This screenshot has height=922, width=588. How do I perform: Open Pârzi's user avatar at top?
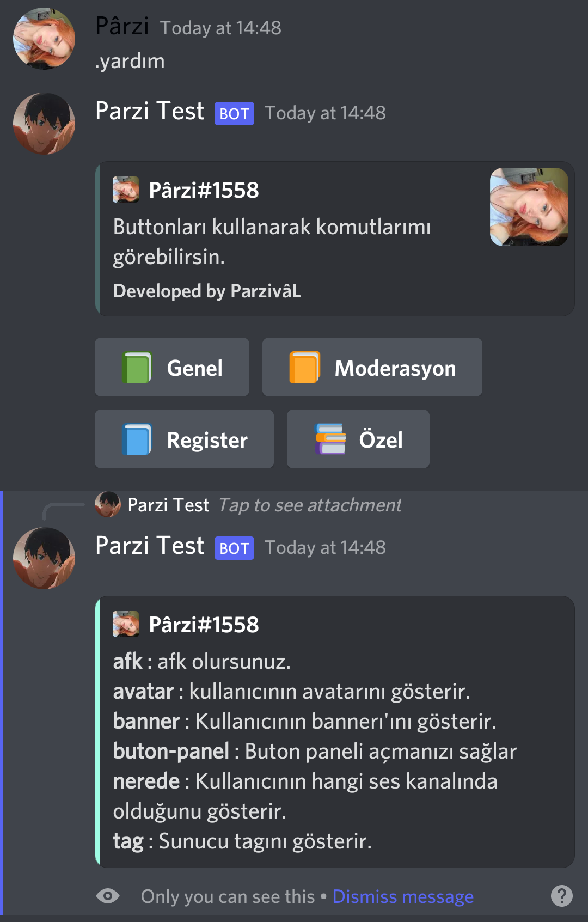tap(44, 39)
